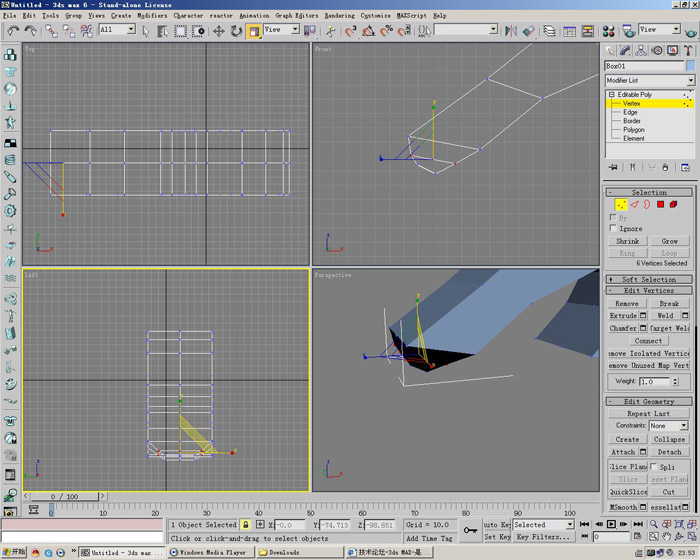The height and width of the screenshot is (560, 700).
Task: Choose the Select and Move tool
Action: (x=218, y=31)
